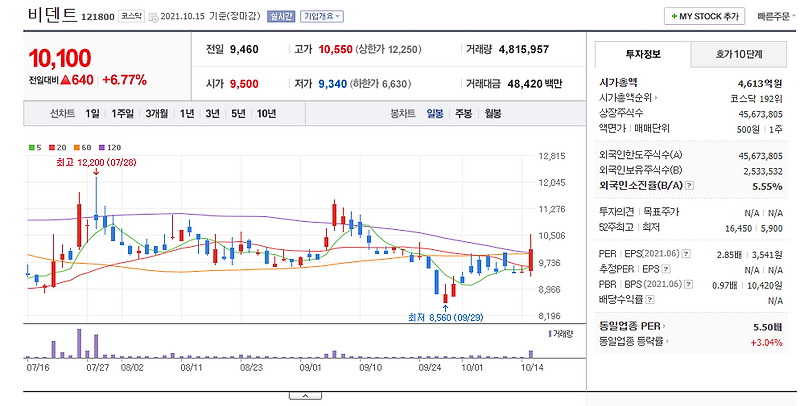Click the help icon beside 배당수익률
Viewport: 800px width, 406px height.
tap(650, 300)
